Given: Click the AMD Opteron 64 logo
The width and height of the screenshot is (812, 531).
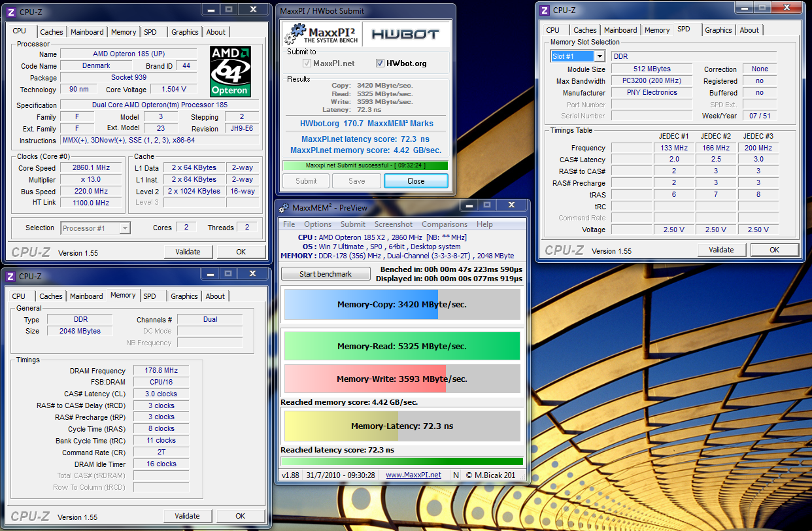Looking at the screenshot, I should coord(230,71).
